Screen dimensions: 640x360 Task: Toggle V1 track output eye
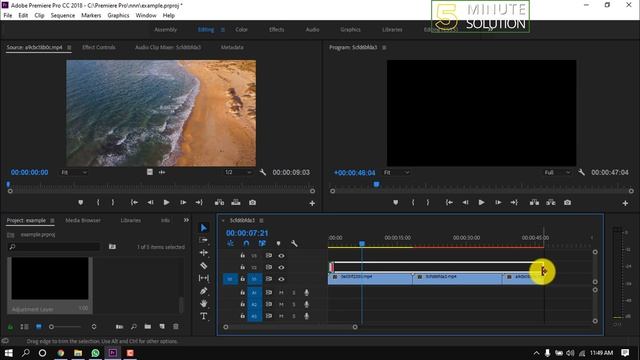[x=282, y=279]
